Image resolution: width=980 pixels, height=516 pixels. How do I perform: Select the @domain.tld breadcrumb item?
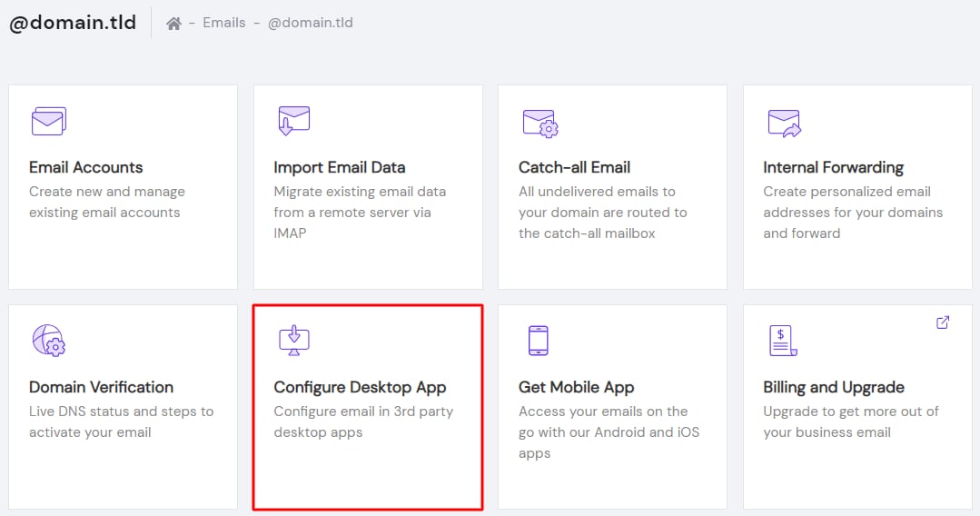310,23
